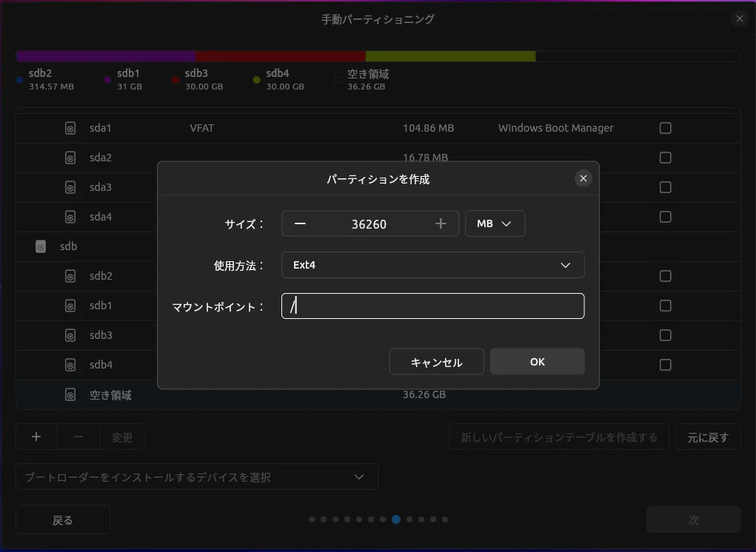Click the remove partition minus button

pyautogui.click(x=78, y=437)
